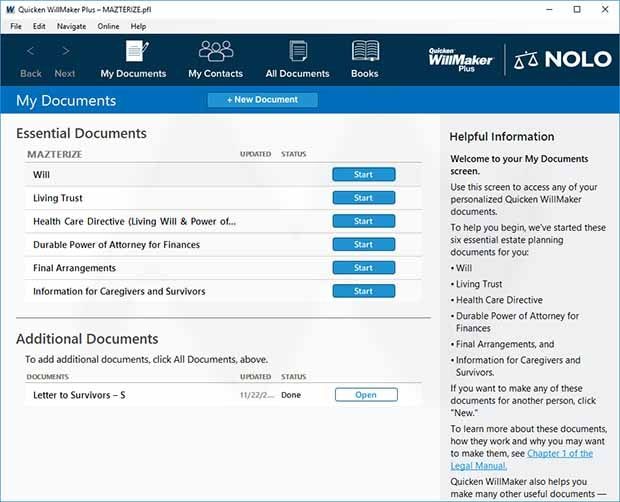Open the All Documents icon
Viewport: 620px width, 502px height.
(298, 51)
